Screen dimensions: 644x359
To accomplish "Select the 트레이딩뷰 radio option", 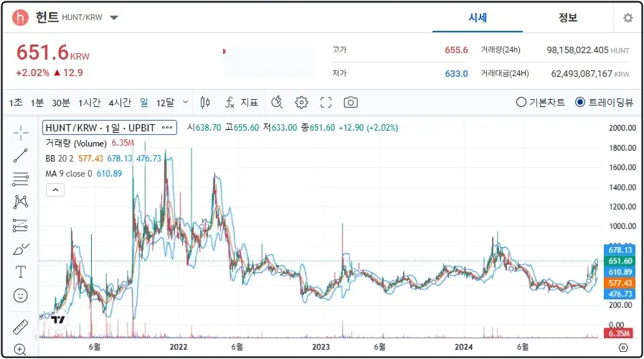I will coord(604,102).
